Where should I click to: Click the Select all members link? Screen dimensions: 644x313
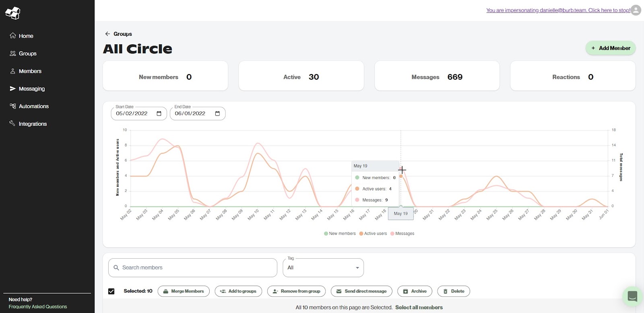(x=419, y=307)
